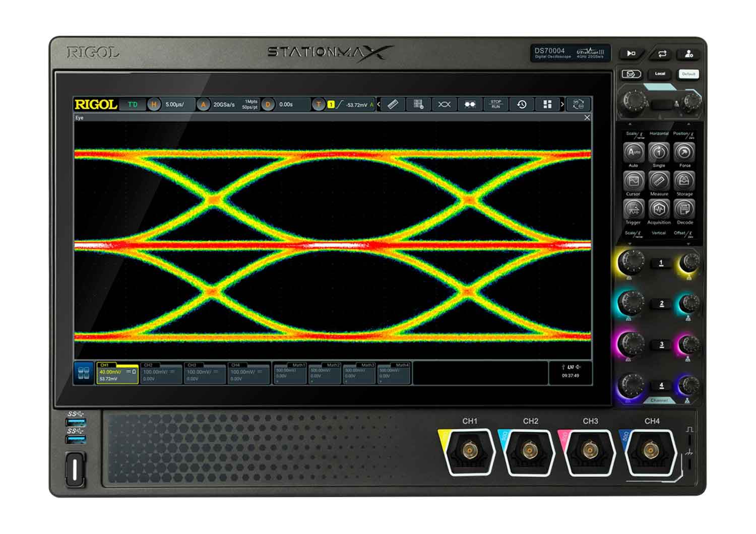
Task: Open the Measure panel using its front-panel icon
Action: [658, 181]
